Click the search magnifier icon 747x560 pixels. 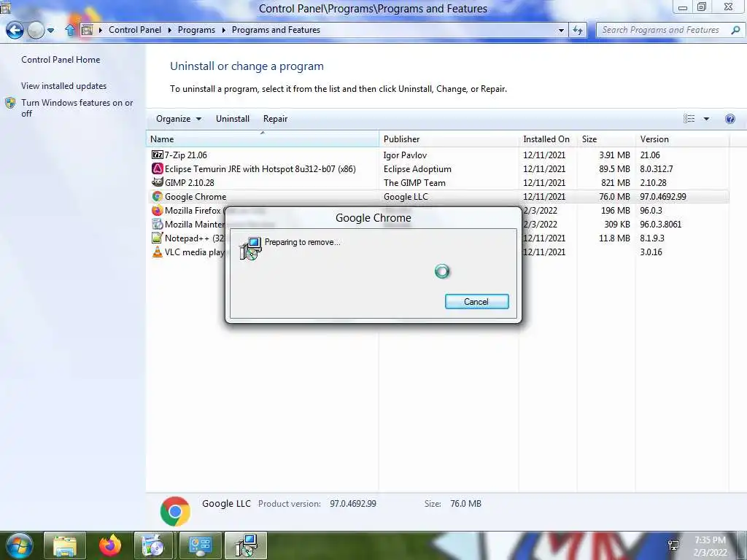(x=735, y=30)
